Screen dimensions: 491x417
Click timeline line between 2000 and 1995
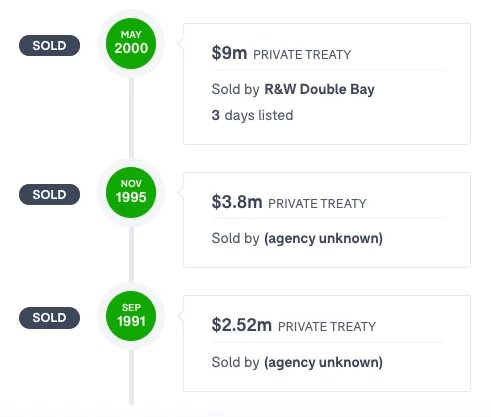131,117
